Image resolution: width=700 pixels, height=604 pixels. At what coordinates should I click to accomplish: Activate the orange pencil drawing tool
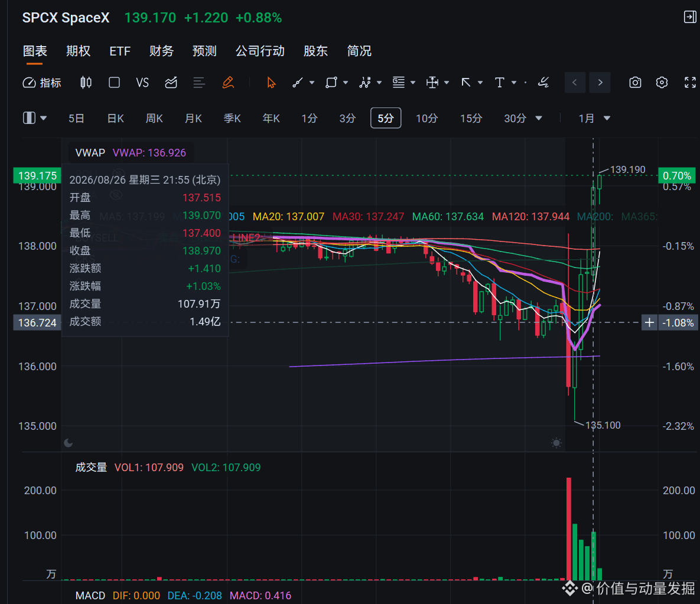click(228, 83)
